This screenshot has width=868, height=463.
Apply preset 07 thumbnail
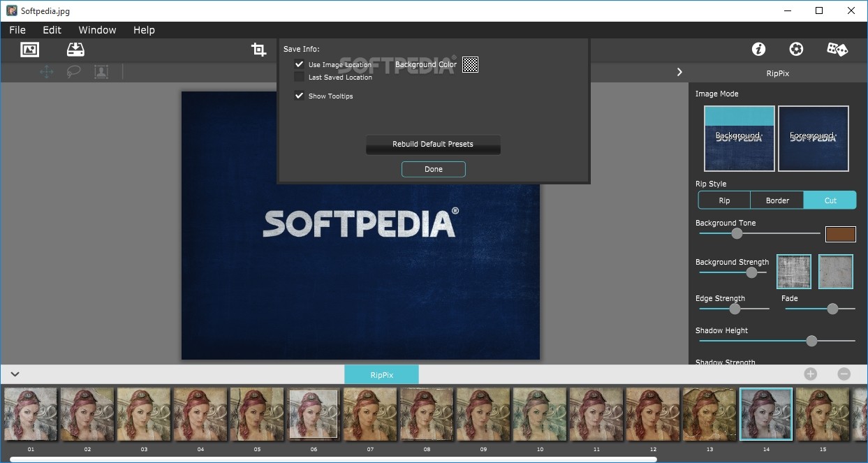click(370, 414)
